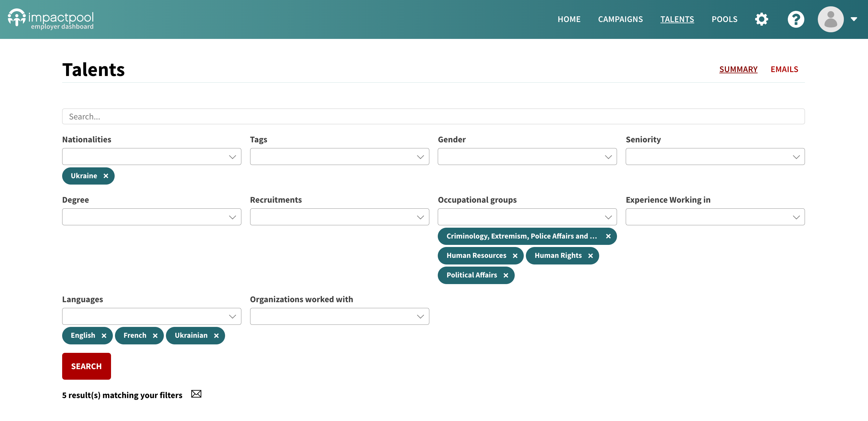Click into the Search text field
The height and width of the screenshot is (421, 868).
click(433, 116)
